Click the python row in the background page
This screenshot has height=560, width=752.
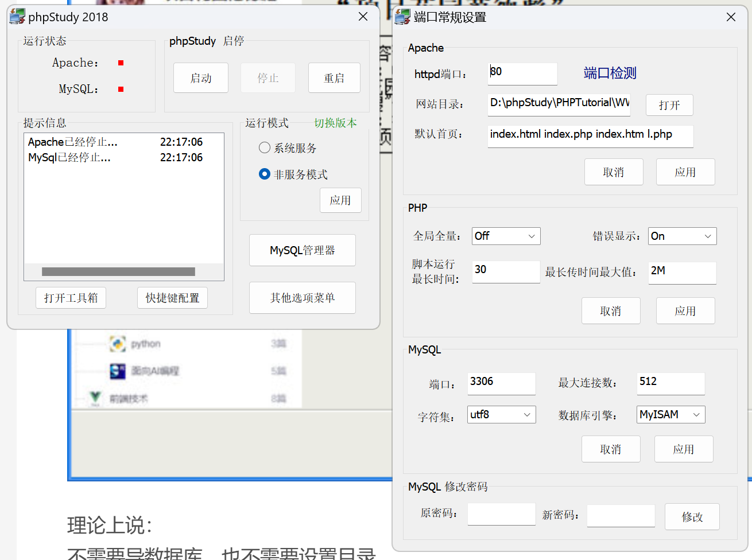(x=198, y=344)
